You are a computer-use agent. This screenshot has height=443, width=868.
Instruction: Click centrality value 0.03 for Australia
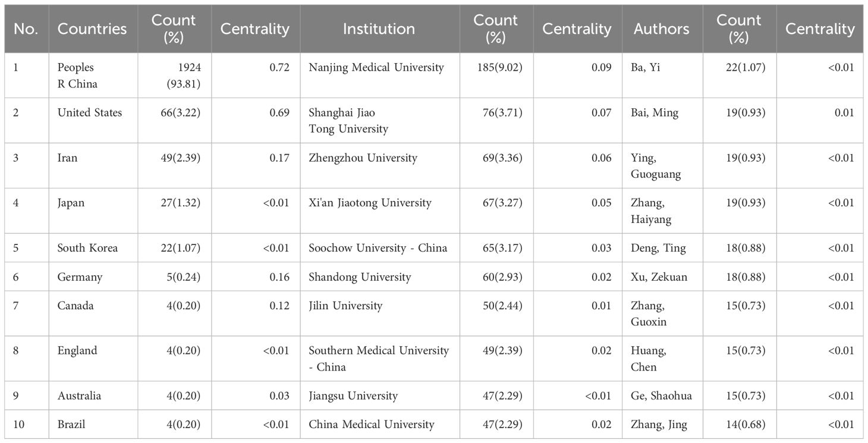point(279,395)
